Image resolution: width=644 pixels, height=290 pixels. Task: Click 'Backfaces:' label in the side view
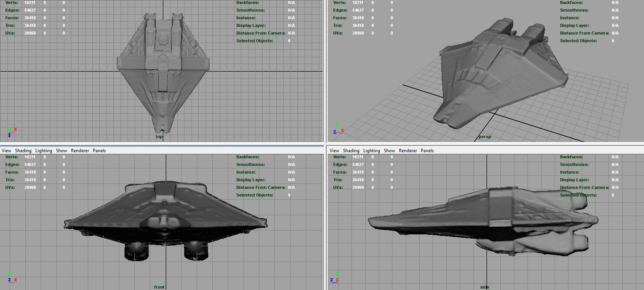(571, 157)
